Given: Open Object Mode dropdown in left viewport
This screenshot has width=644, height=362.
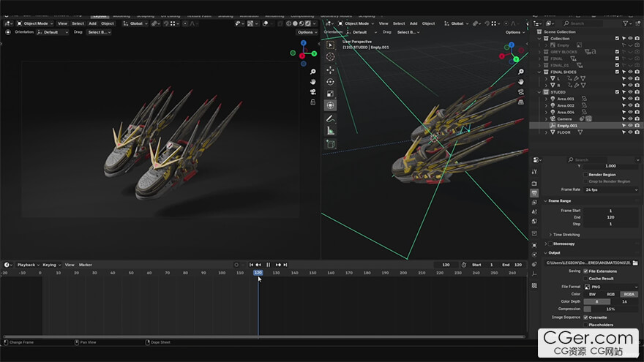Looking at the screenshot, I should [35, 23].
